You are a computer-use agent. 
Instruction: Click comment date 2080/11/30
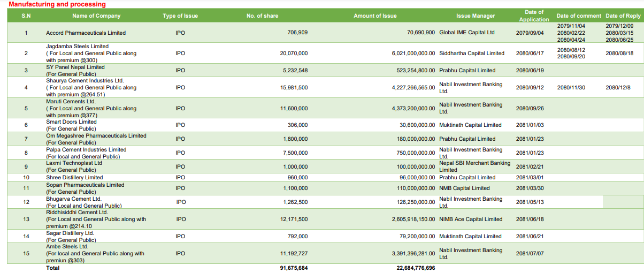[571, 87]
